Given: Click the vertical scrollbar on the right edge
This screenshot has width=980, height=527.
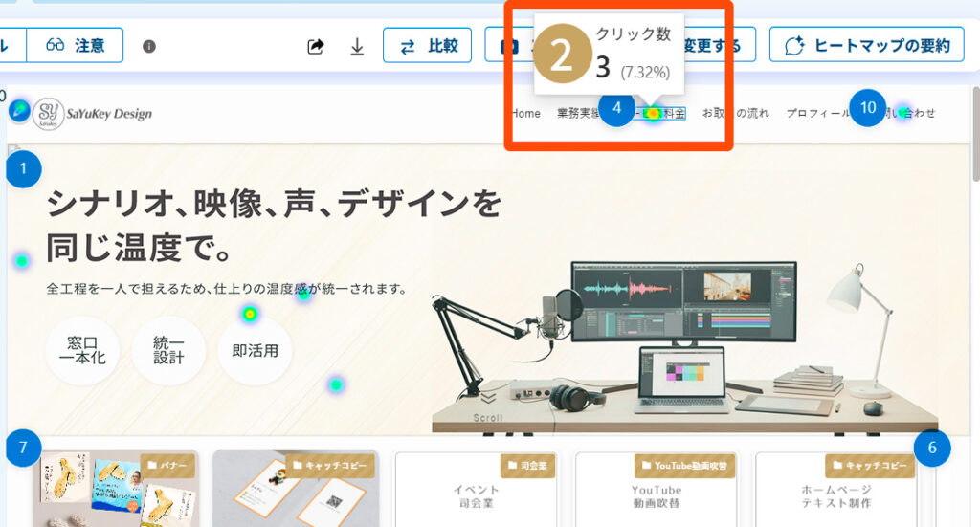Looking at the screenshot, I should click(975, 134).
